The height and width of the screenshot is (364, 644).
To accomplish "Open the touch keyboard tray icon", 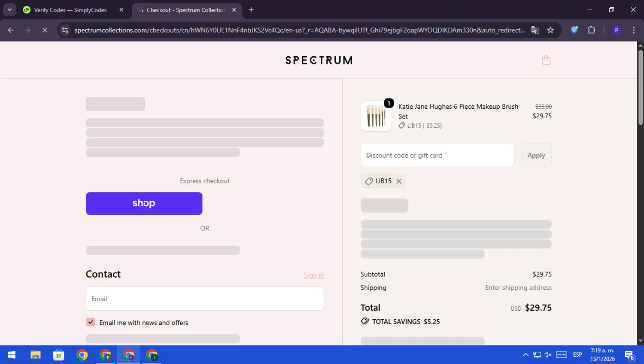I will click(562, 355).
